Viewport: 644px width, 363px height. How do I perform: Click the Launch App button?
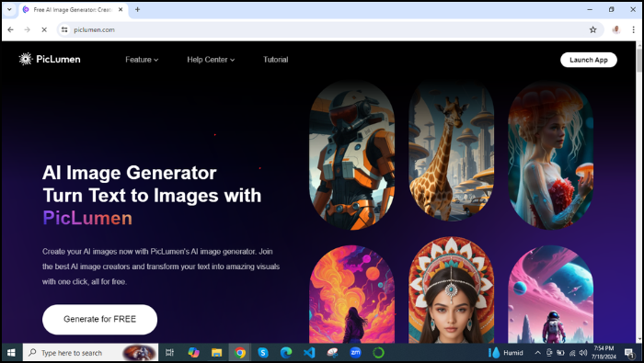tap(588, 60)
